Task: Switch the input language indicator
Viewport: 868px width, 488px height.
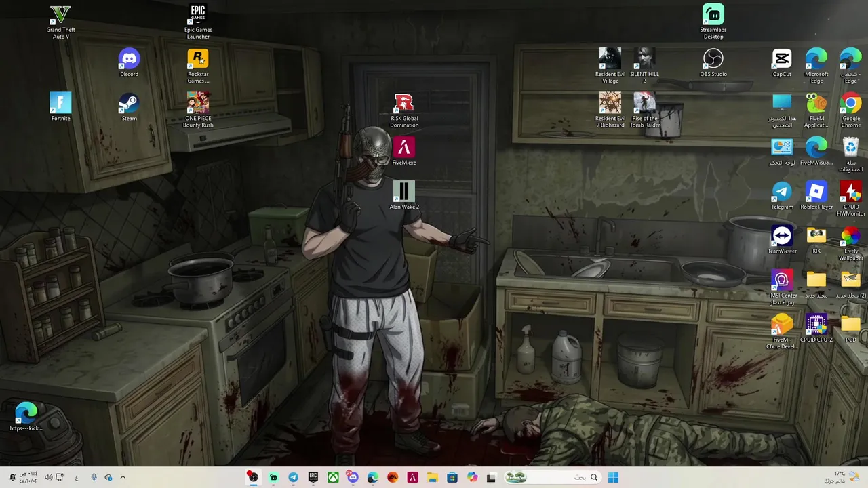Action: (77, 477)
